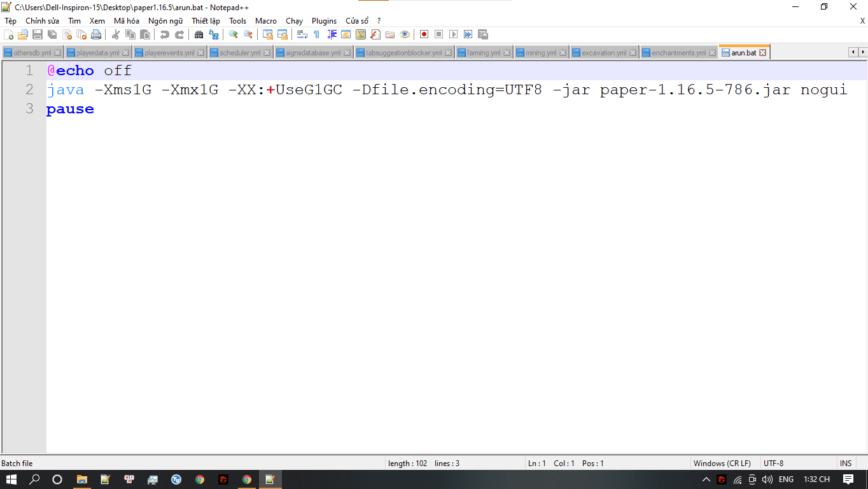Viewport: 868px width, 489px height.
Task: Open the Function List panel icon
Action: [x=375, y=34]
